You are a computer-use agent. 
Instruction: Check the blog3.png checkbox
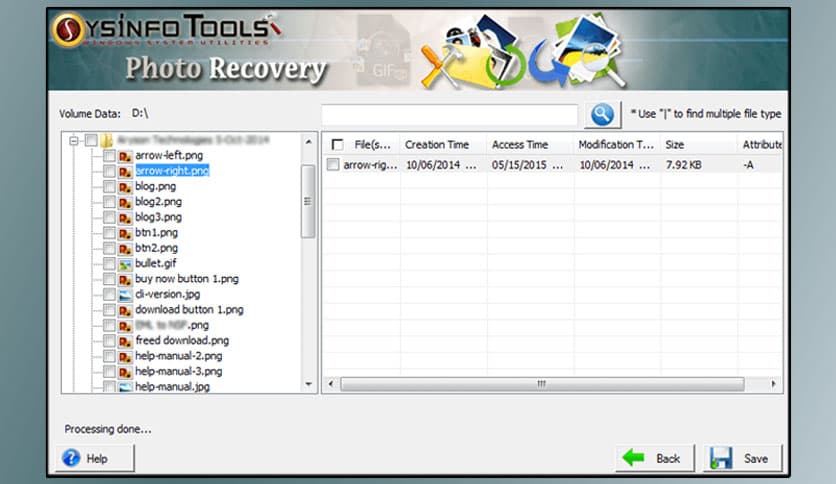pos(109,217)
